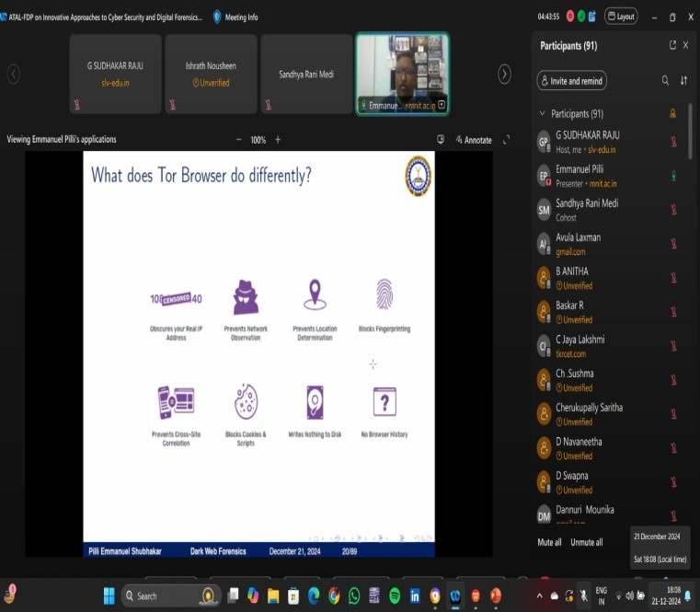Image resolution: width=700 pixels, height=612 pixels.
Task: Click Emmanuel Pilli avatar EP
Action: pyautogui.click(x=544, y=176)
